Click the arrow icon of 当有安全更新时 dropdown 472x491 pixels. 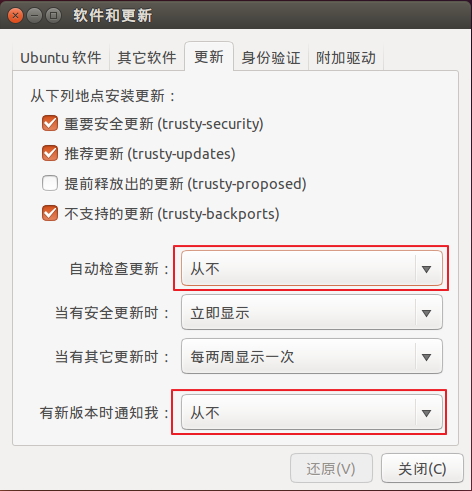point(426,313)
